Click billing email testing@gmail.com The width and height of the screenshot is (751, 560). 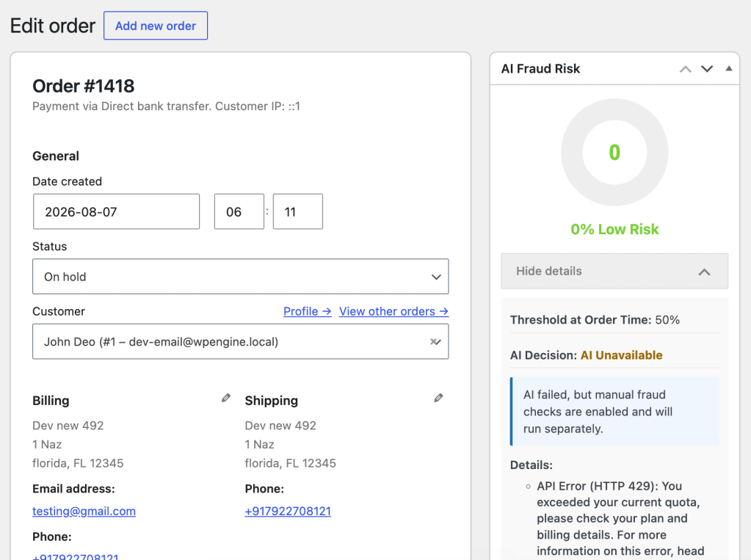[84, 511]
